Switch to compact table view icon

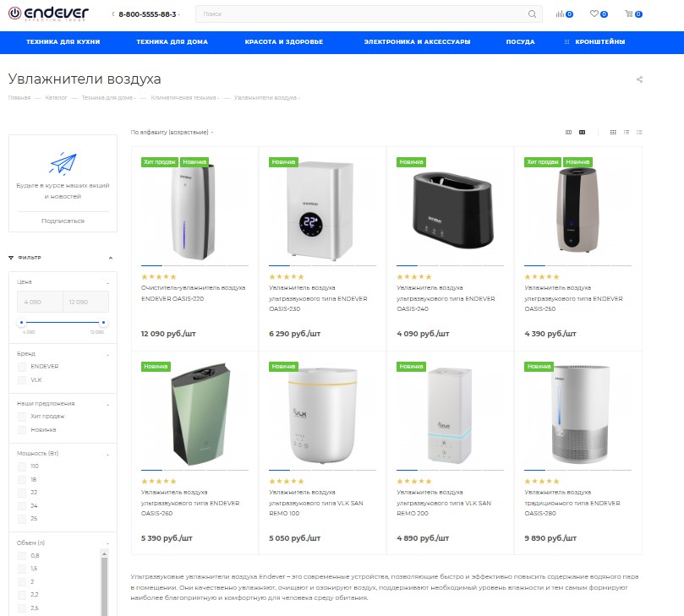tap(639, 132)
